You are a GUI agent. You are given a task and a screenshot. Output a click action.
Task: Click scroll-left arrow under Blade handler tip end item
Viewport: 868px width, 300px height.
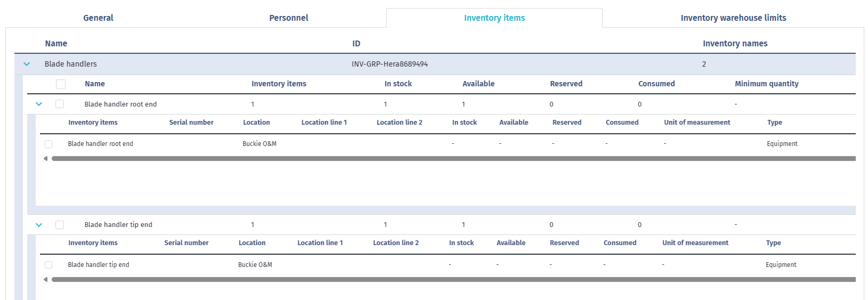coord(46,279)
